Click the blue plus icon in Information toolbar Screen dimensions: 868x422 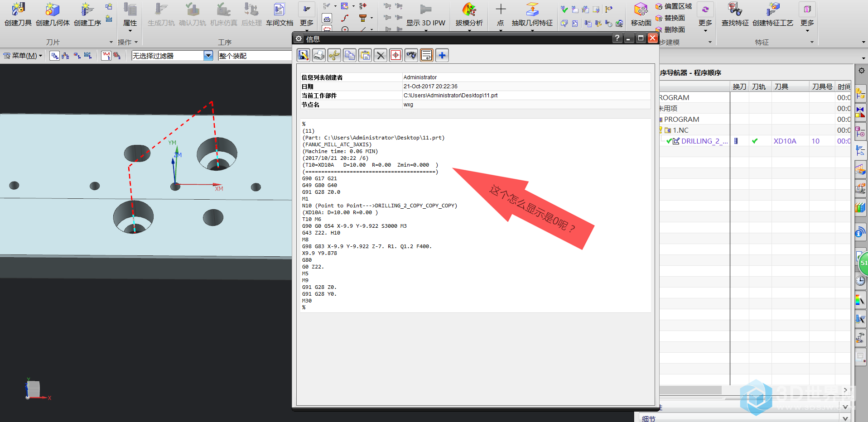tap(442, 55)
